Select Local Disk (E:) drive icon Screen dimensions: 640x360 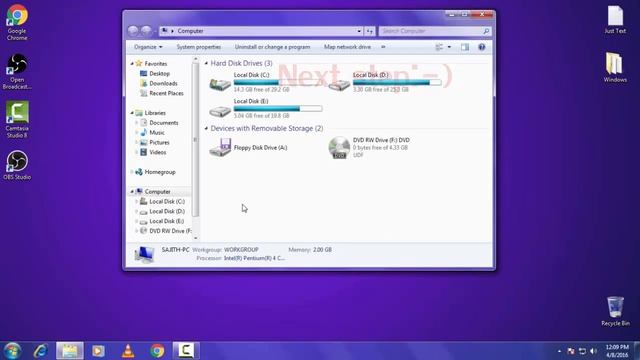[x=220, y=110]
